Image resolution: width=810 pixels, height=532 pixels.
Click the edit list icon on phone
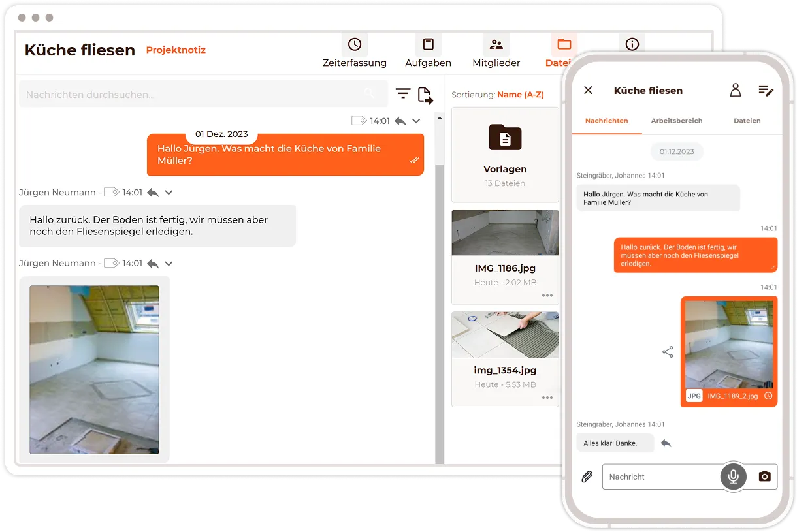pos(766,91)
